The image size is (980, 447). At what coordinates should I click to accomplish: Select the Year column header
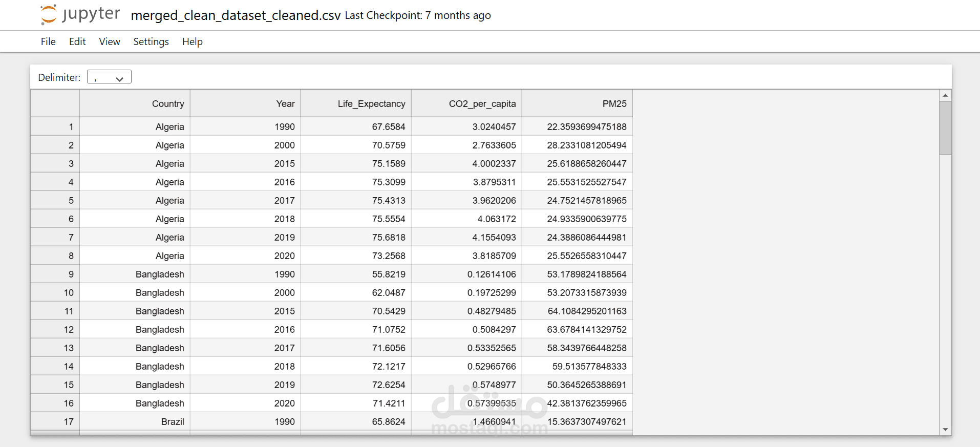[245, 103]
